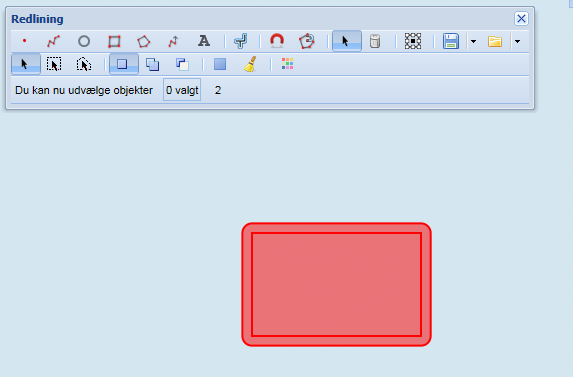
Task: Click the trash can delete icon
Action: [375, 41]
